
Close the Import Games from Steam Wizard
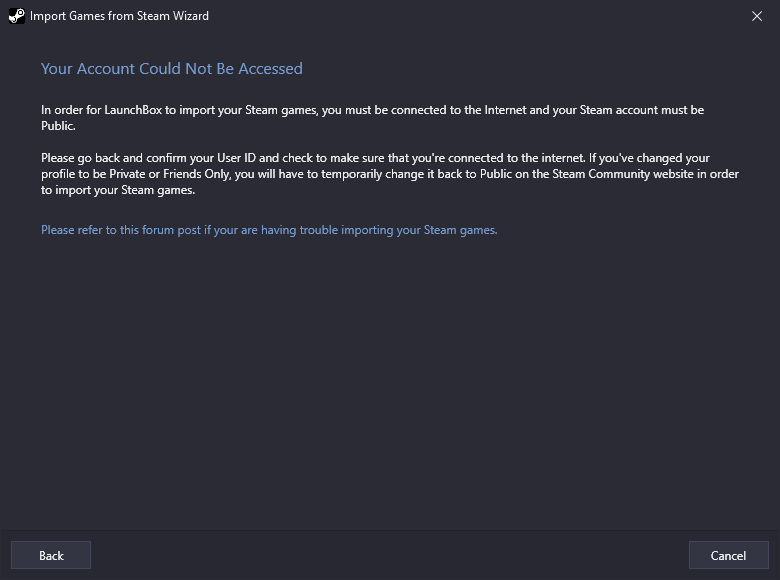tap(757, 16)
